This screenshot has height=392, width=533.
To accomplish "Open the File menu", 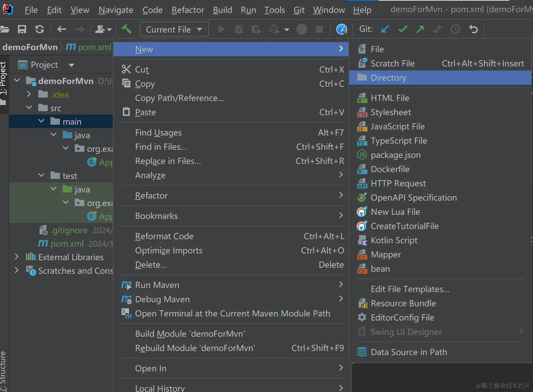I will coord(31,10).
